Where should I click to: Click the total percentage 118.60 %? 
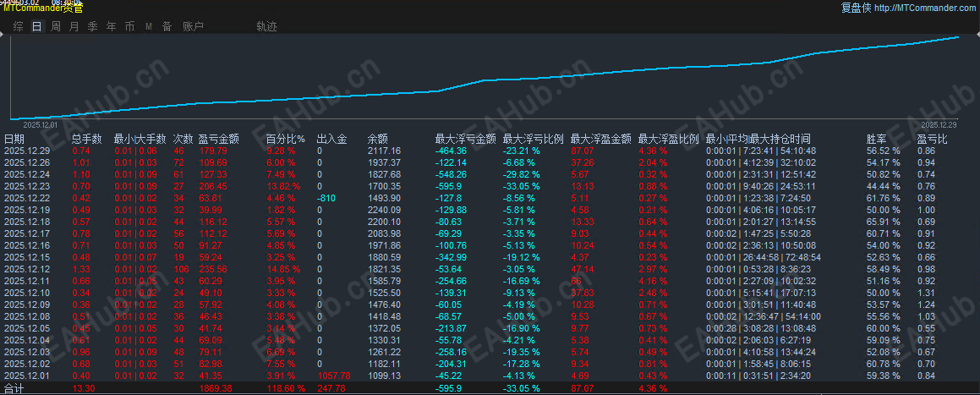coord(287,389)
